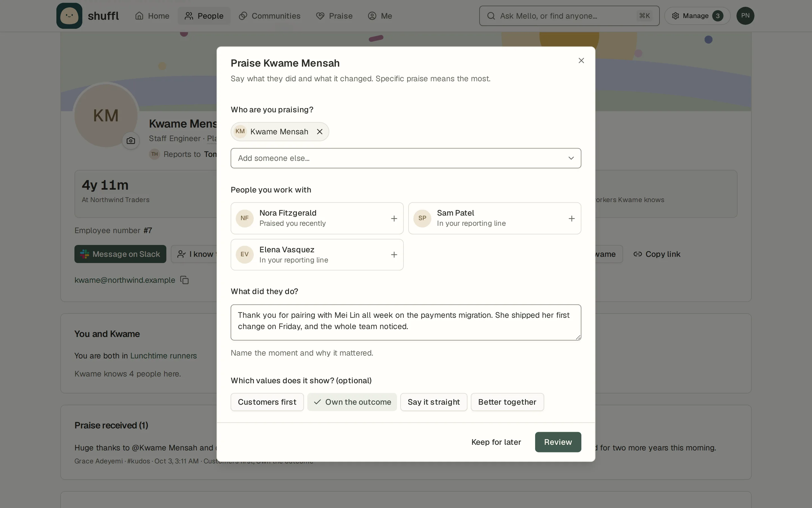Remove Kwame Mensah chip from recipients
The width and height of the screenshot is (812, 508).
click(x=320, y=132)
